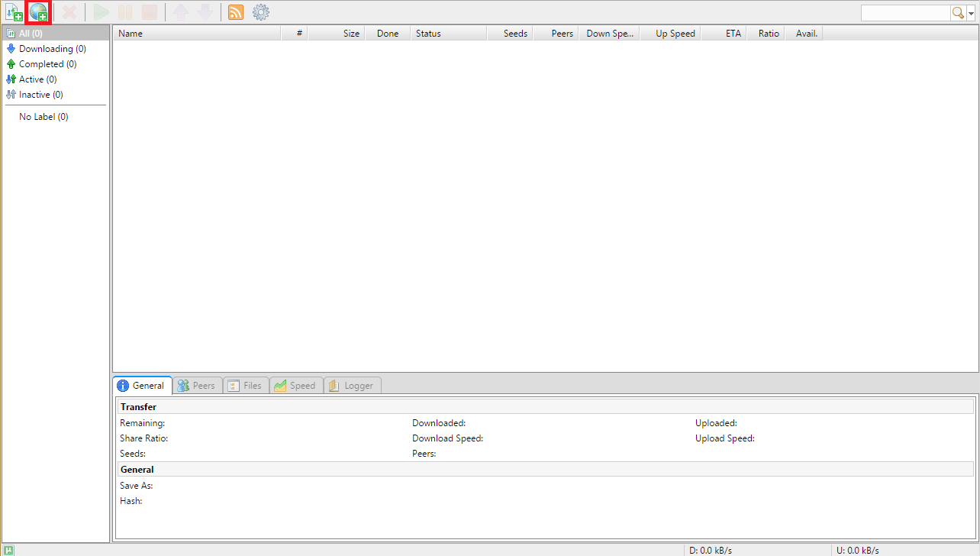Open Preferences via the gear icon
This screenshot has height=556, width=980.
click(261, 12)
